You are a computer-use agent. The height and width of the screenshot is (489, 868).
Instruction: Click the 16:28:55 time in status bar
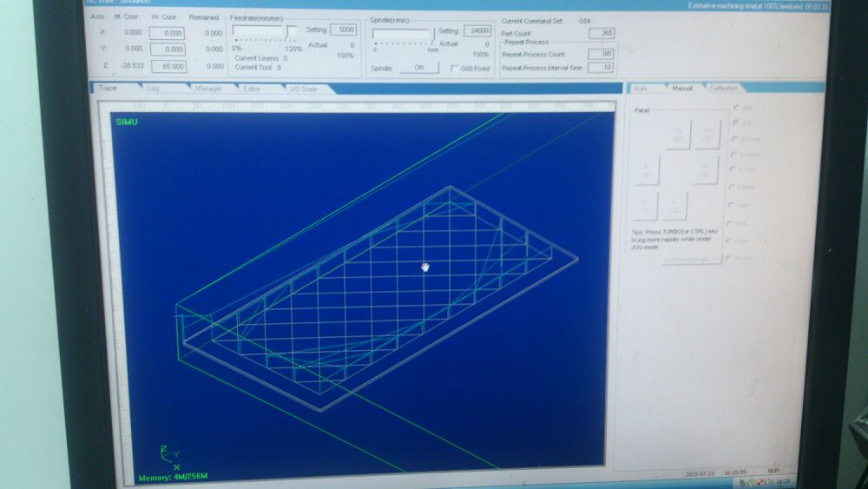pyautogui.click(x=734, y=472)
